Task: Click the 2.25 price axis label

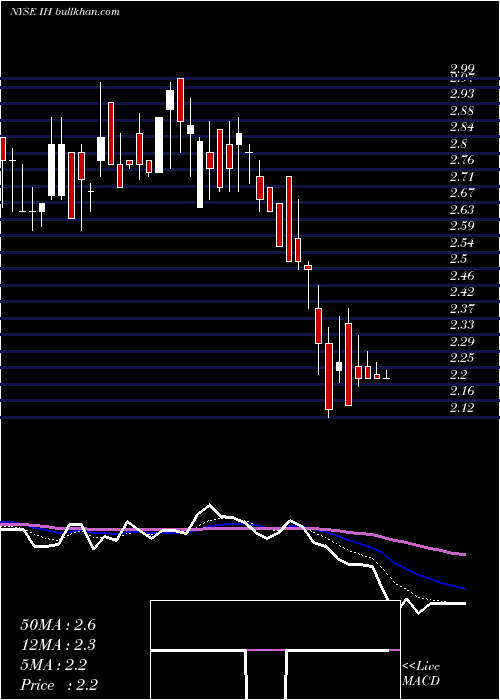Action: tap(462, 358)
